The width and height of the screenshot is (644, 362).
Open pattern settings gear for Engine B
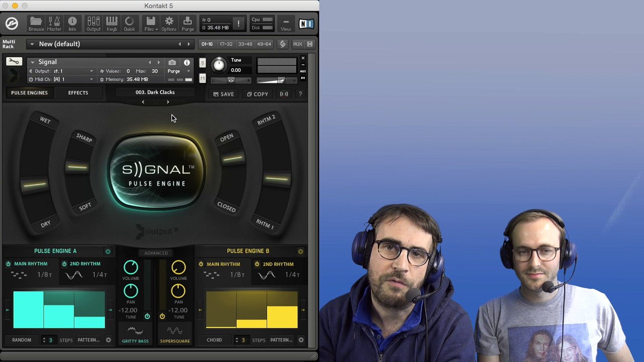coord(301,340)
